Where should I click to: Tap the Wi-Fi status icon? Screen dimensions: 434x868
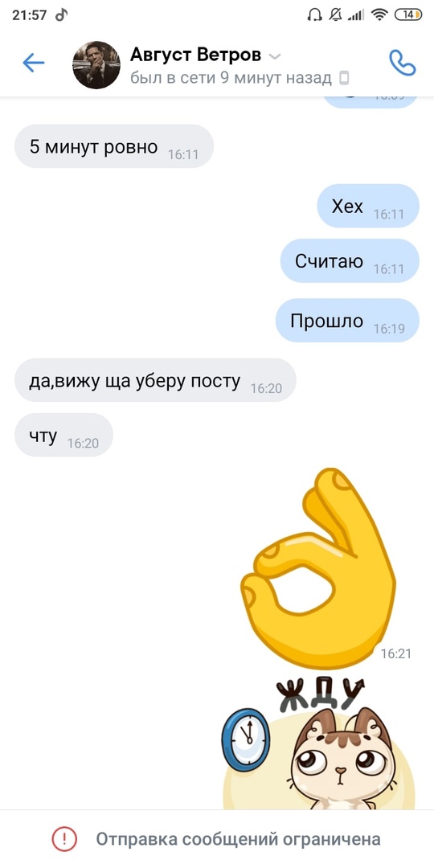coord(379,15)
